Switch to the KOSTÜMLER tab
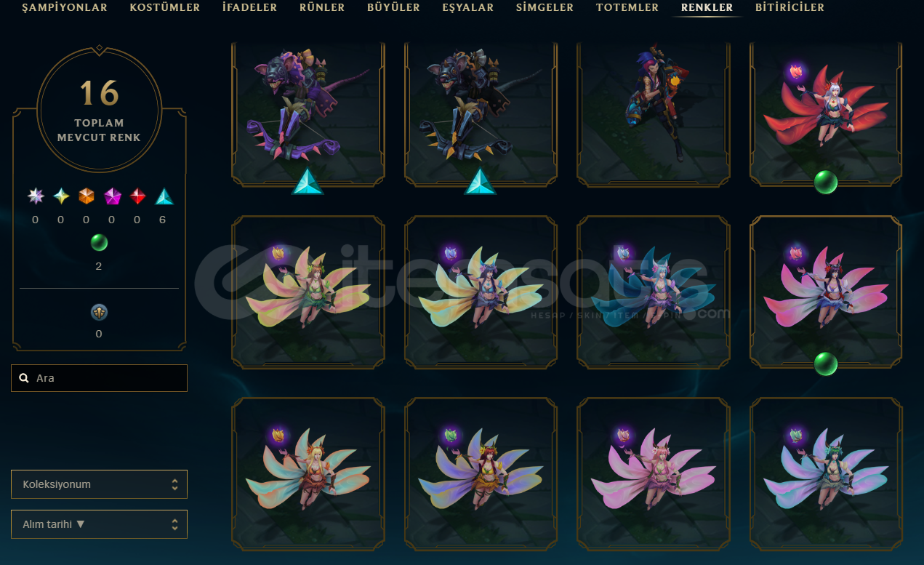The image size is (924, 565). coord(165,8)
